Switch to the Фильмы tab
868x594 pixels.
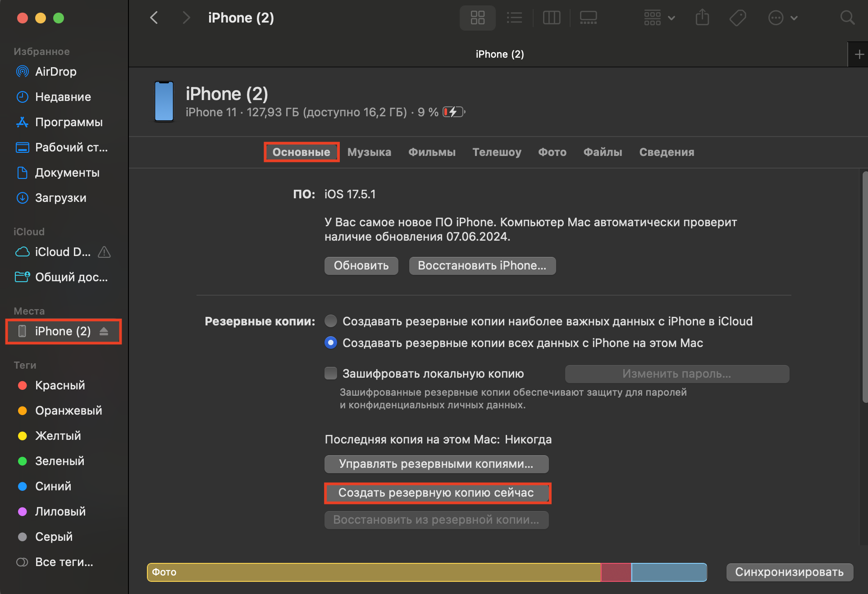[x=432, y=152]
